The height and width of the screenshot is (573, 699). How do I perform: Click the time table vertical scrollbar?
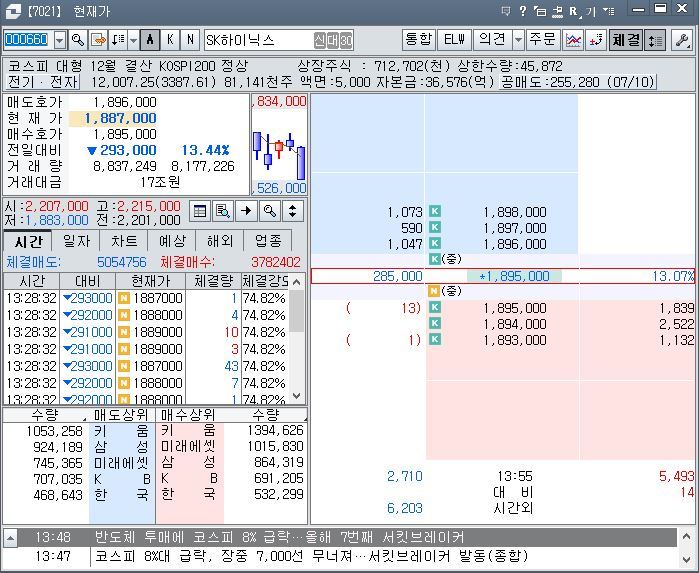(x=296, y=339)
